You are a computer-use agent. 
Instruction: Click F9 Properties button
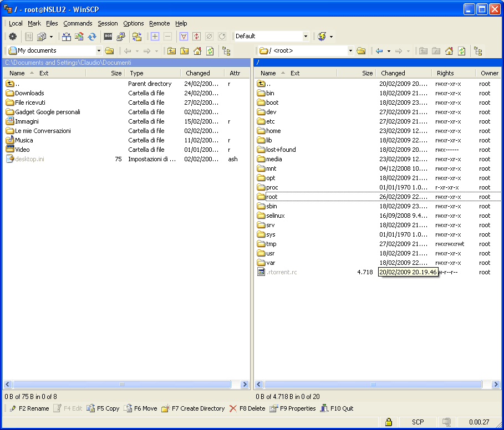coord(293,408)
